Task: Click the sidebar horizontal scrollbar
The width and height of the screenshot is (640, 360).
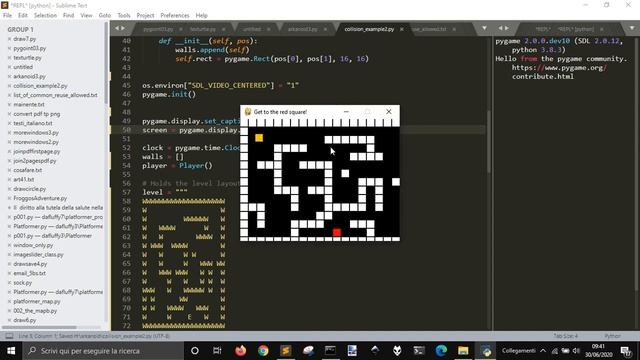Action: (39, 327)
